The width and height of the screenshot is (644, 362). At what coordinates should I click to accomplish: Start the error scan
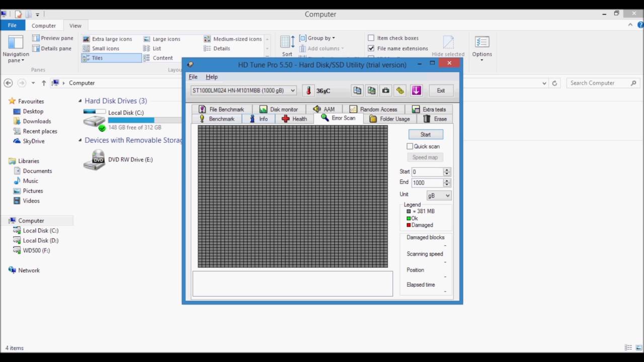click(426, 135)
